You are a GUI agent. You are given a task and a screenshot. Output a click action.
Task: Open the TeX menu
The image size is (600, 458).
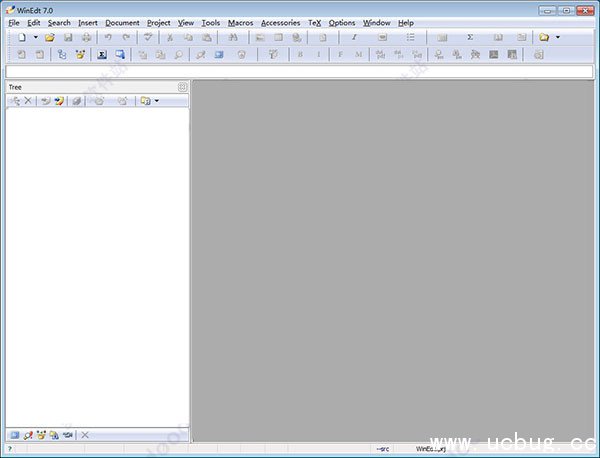(x=314, y=22)
